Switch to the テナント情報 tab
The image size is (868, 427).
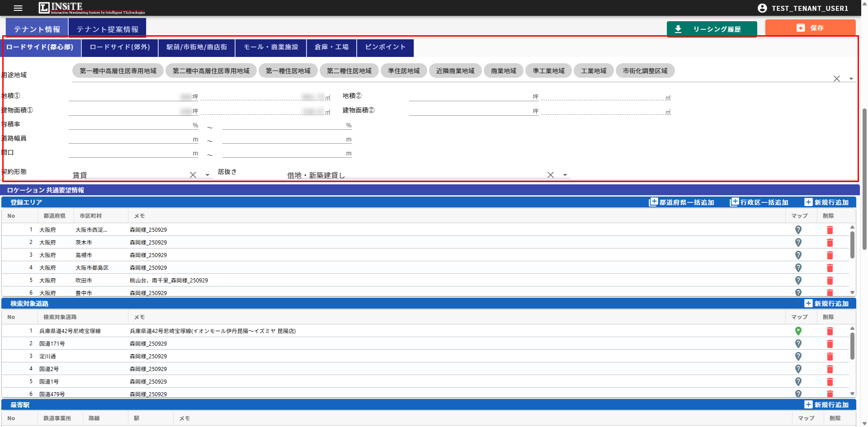[37, 29]
